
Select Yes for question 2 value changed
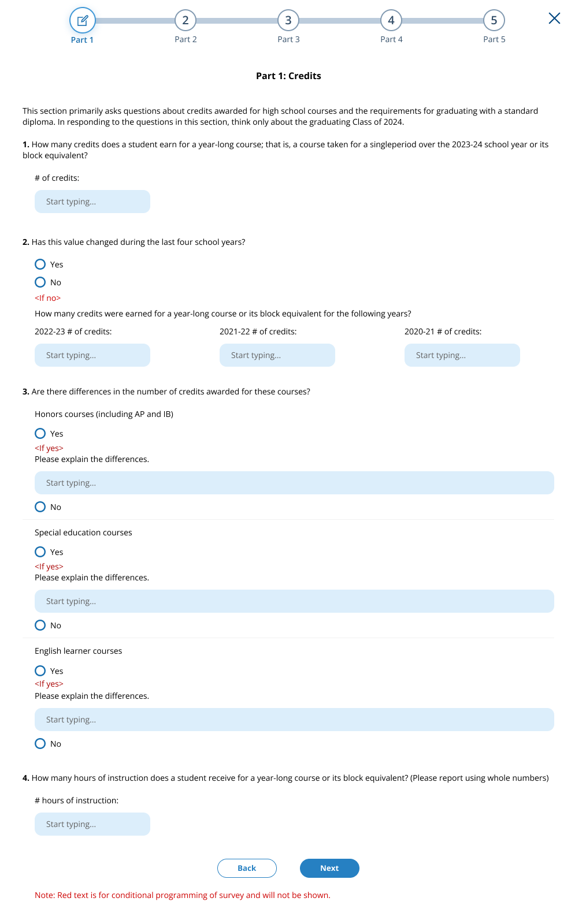pyautogui.click(x=40, y=264)
